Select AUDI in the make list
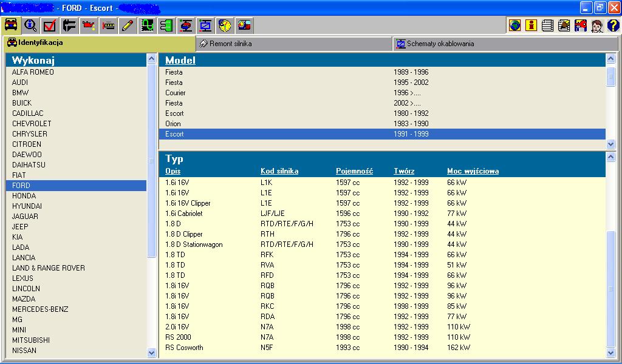The width and height of the screenshot is (622, 364). point(76,83)
